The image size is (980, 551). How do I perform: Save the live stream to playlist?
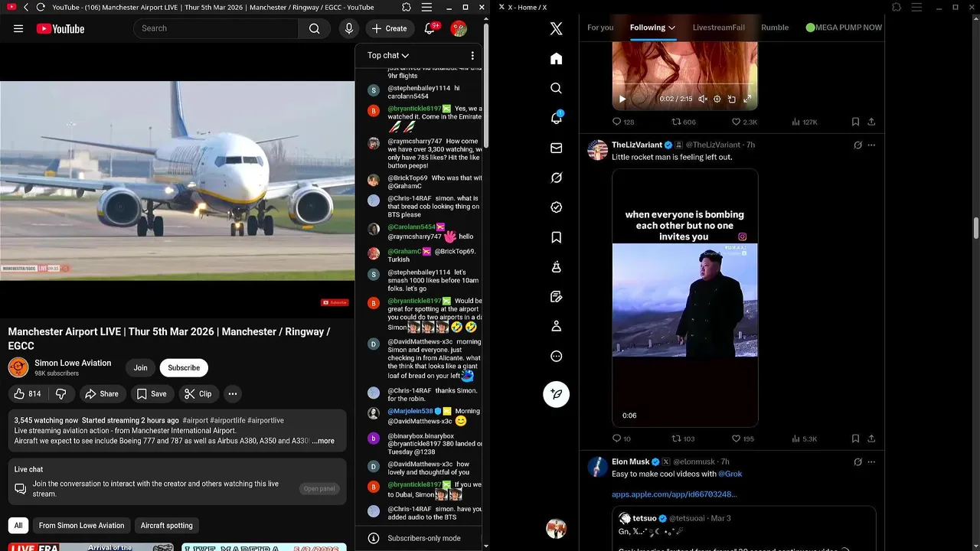tap(151, 394)
